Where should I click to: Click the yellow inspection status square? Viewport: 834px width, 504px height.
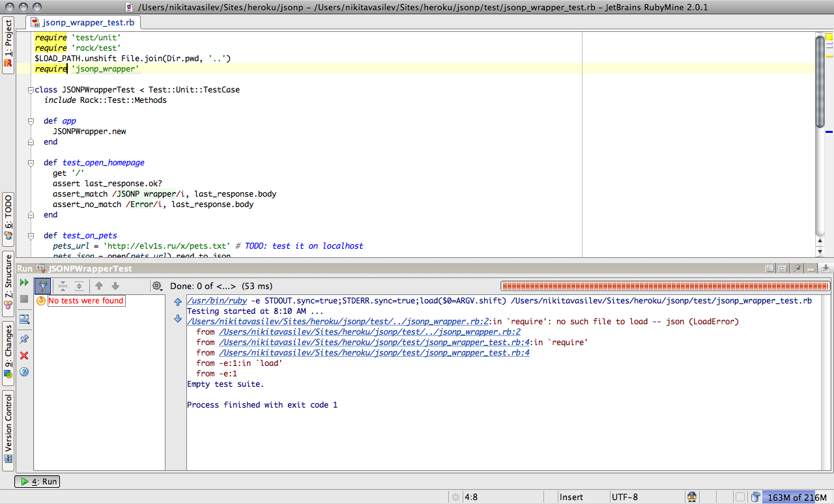click(x=829, y=38)
